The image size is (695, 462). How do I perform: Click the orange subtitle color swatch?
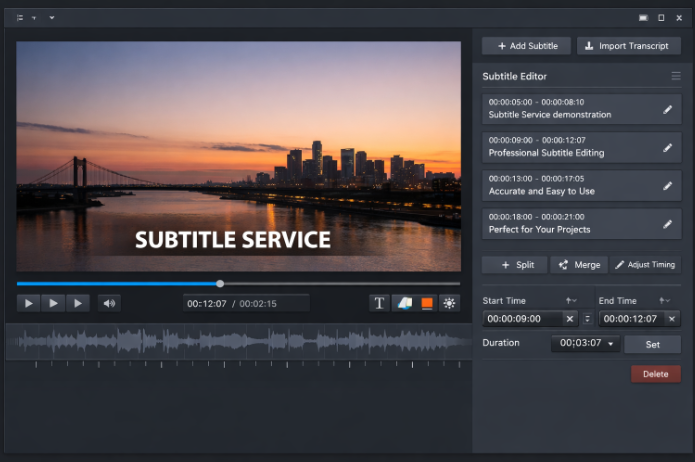(x=427, y=303)
